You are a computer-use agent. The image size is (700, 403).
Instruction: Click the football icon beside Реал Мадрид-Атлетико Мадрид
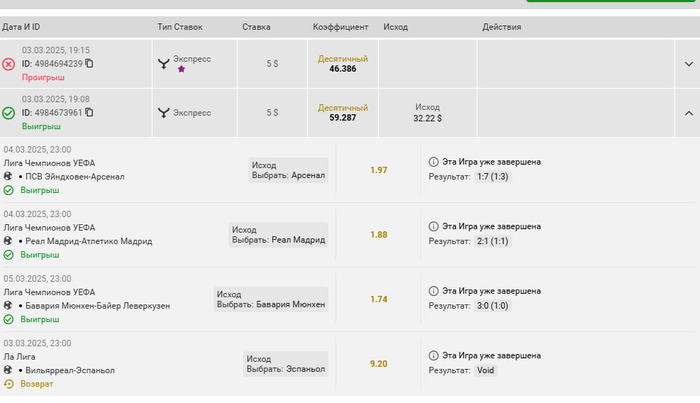tap(9, 241)
